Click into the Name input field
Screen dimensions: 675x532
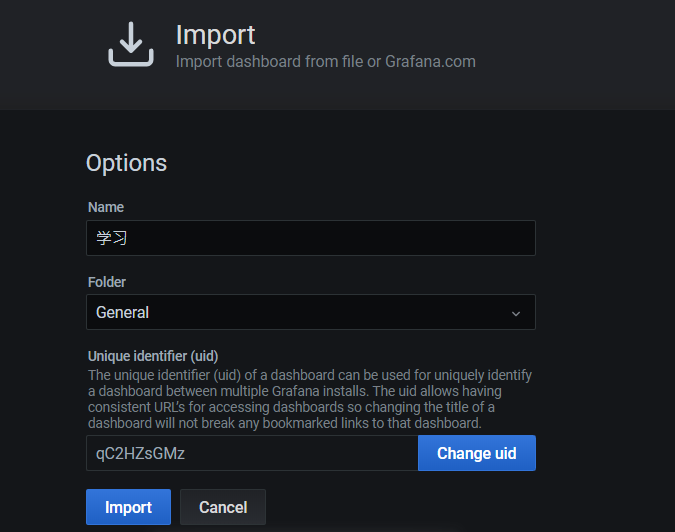click(311, 238)
